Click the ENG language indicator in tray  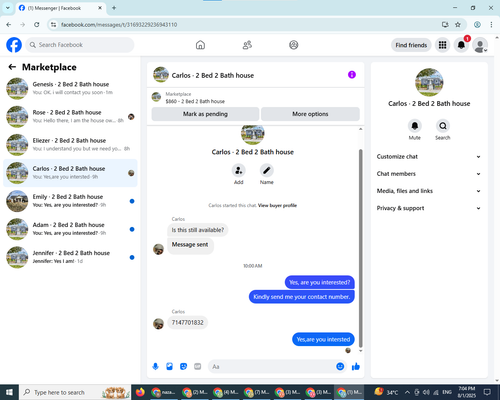click(x=447, y=392)
